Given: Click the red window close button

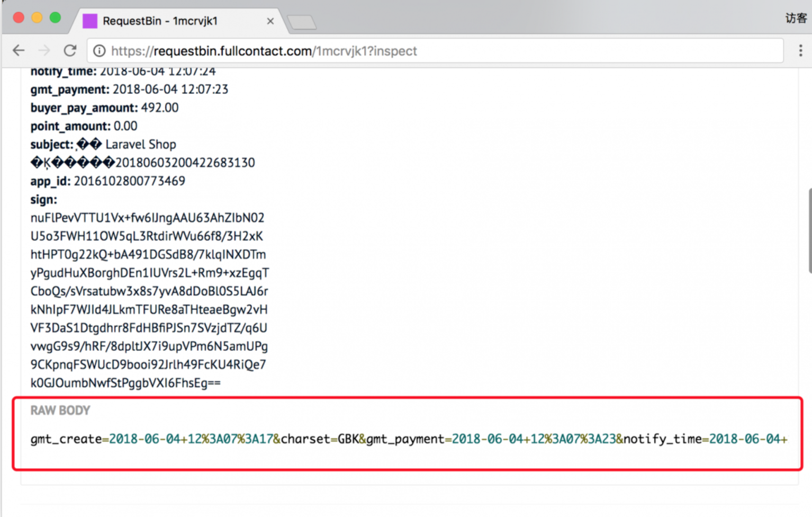Looking at the screenshot, I should point(19,17).
